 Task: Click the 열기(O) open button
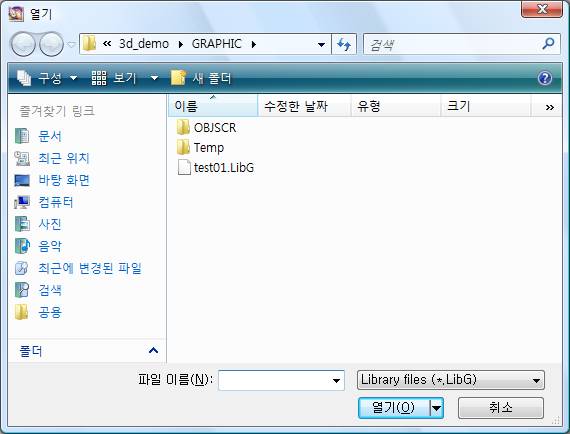394,407
